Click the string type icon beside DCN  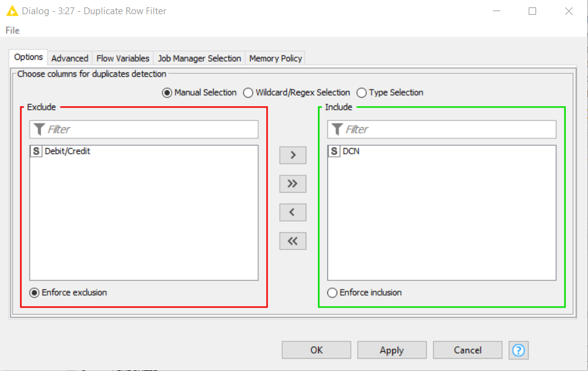[x=334, y=151]
